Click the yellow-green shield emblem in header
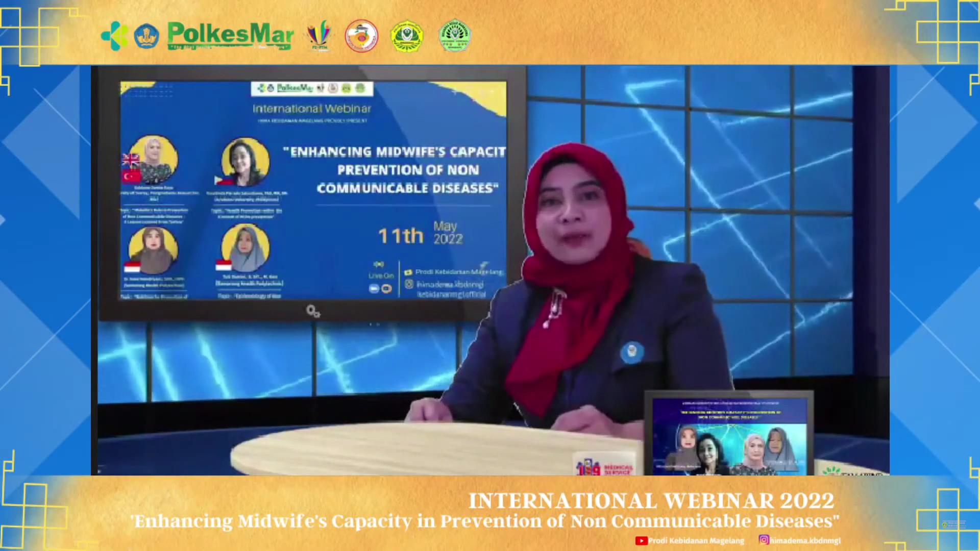The width and height of the screenshot is (980, 551). (x=407, y=36)
